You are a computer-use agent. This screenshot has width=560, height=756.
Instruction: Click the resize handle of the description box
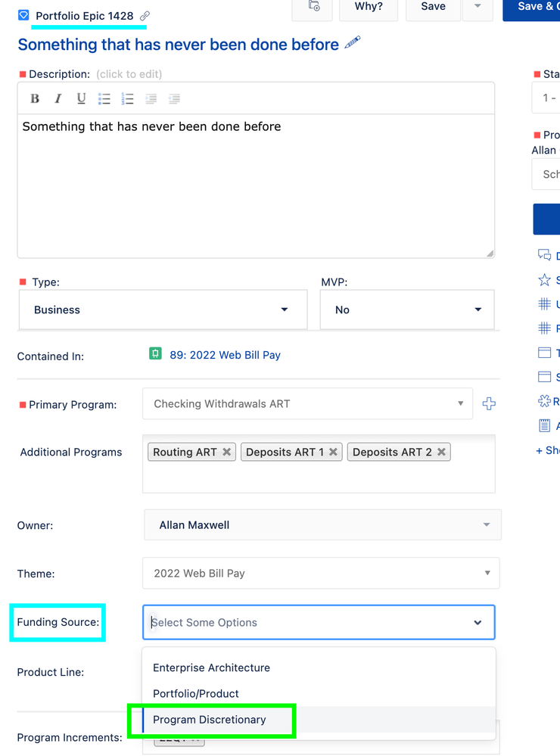coord(490,253)
